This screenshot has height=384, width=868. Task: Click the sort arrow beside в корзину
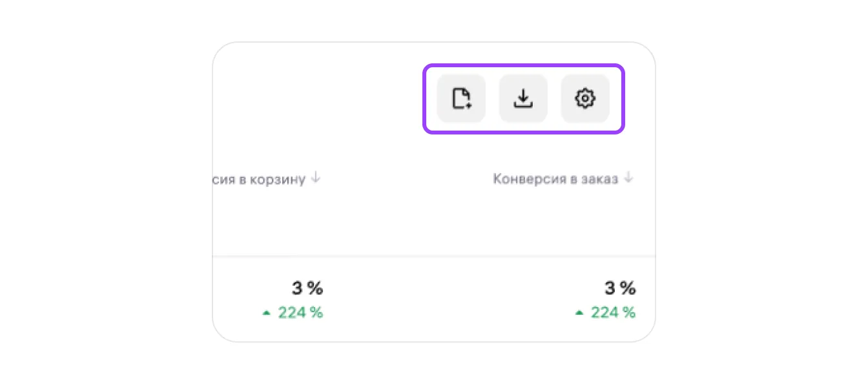(315, 178)
